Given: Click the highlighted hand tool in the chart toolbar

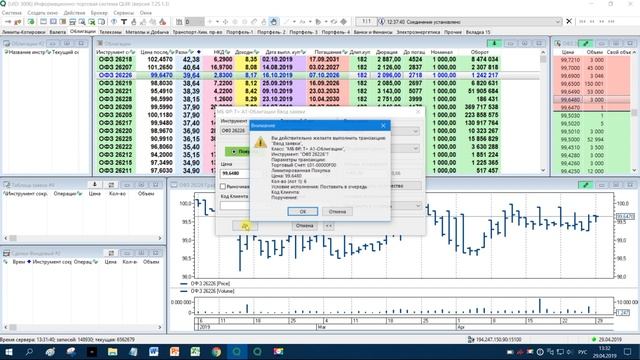Looking at the screenshot, I should pyautogui.click(x=273, y=22).
